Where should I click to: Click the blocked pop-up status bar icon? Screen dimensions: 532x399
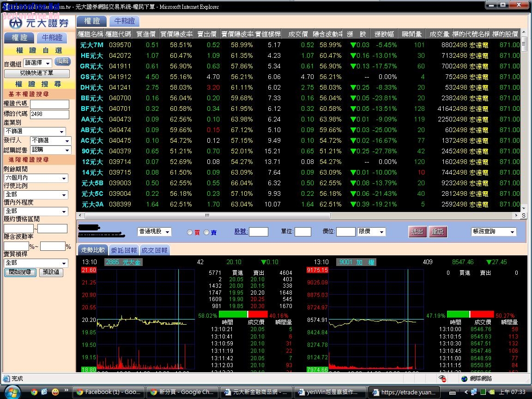pyautogui.click(x=442, y=379)
